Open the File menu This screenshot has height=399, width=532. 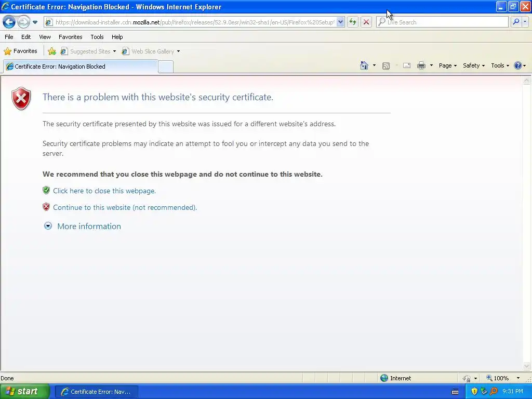click(9, 37)
